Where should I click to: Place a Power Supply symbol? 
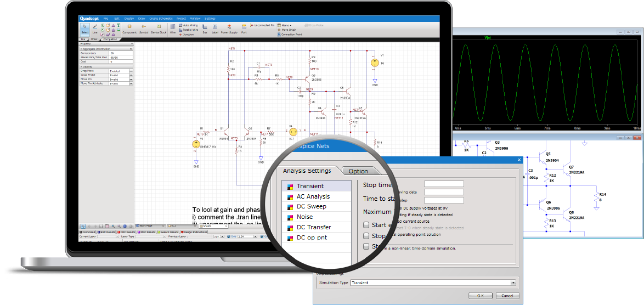coord(229,27)
